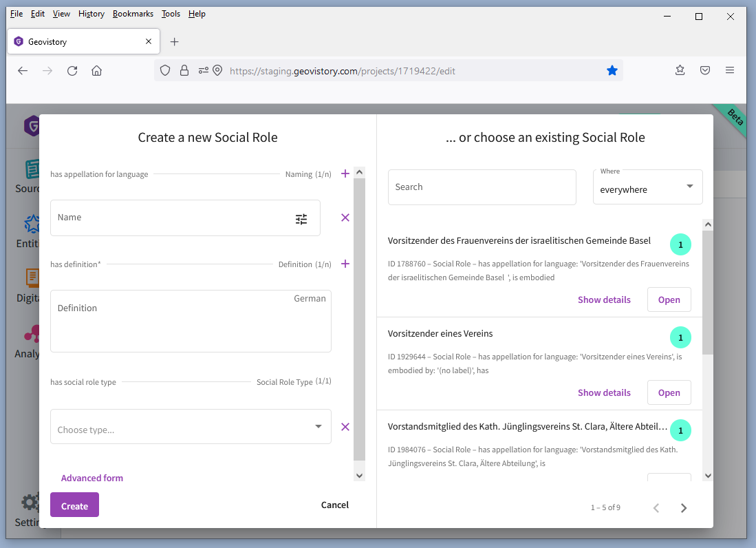Click the location permission pin icon
Screen dimensions: 756x548
(218, 71)
